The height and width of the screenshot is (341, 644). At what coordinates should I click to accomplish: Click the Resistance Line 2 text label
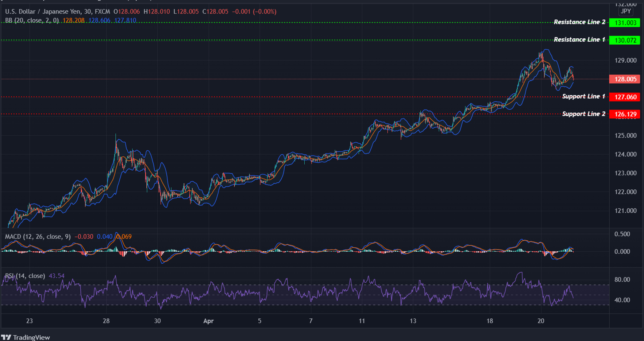tap(579, 22)
